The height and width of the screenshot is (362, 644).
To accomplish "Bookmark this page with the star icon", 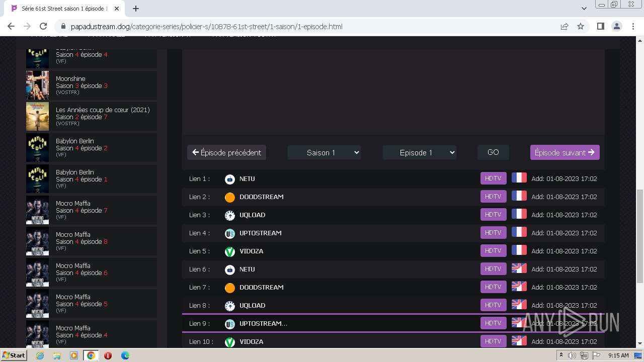I will 581,26.
